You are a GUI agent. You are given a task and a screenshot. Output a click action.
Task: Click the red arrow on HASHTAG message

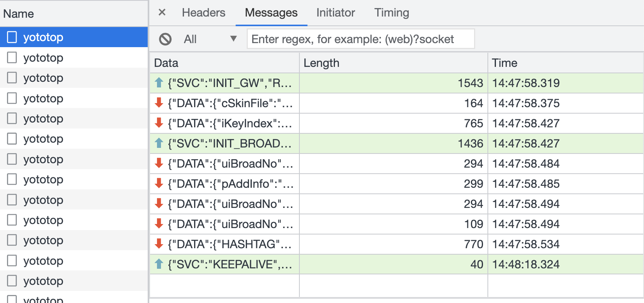coord(159,244)
